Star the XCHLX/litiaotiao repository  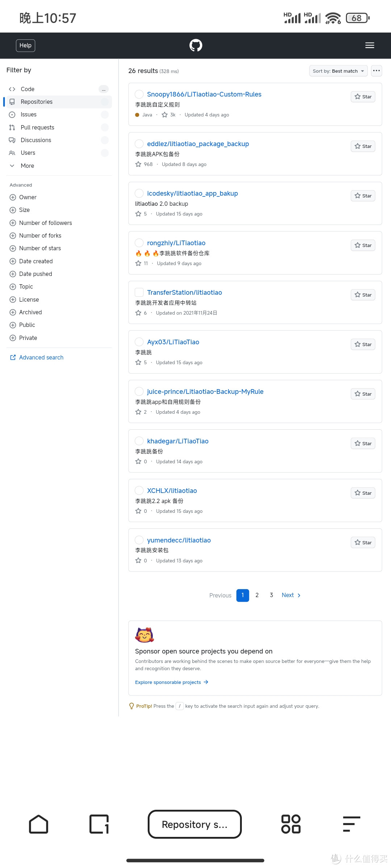(363, 493)
